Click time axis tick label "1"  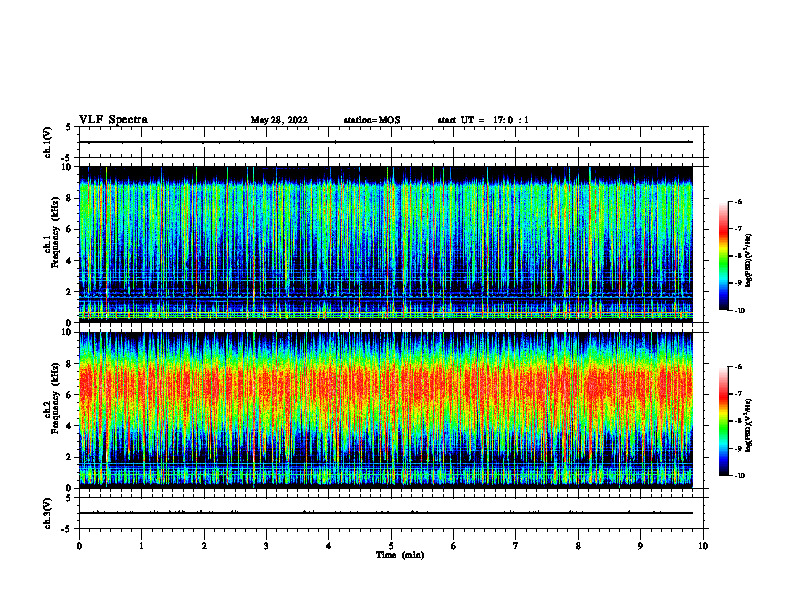point(141,546)
